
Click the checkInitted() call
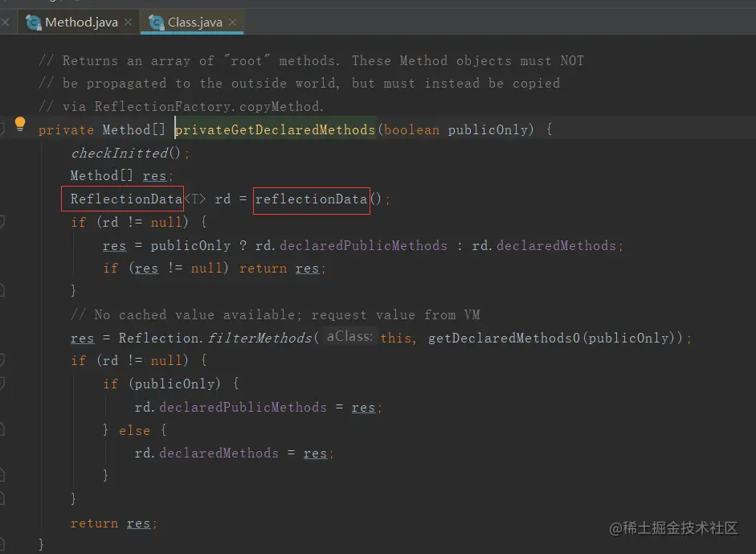pos(126,153)
